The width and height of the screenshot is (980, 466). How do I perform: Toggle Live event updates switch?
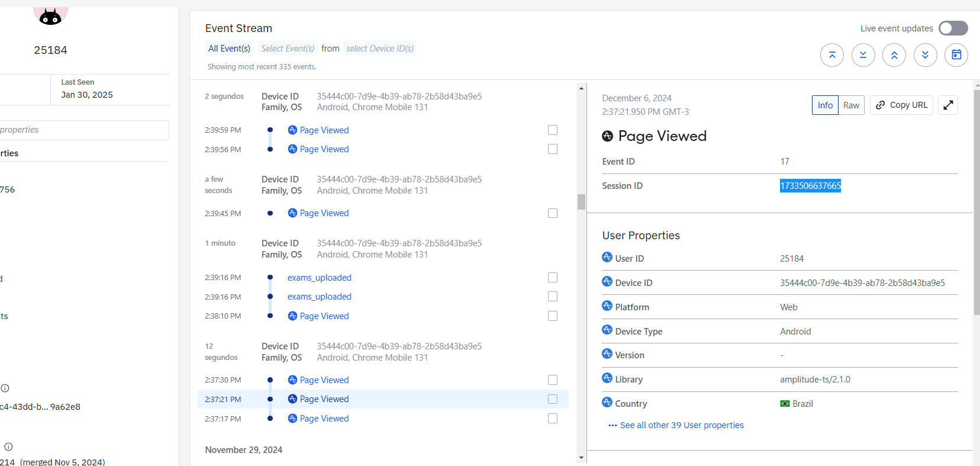point(953,28)
